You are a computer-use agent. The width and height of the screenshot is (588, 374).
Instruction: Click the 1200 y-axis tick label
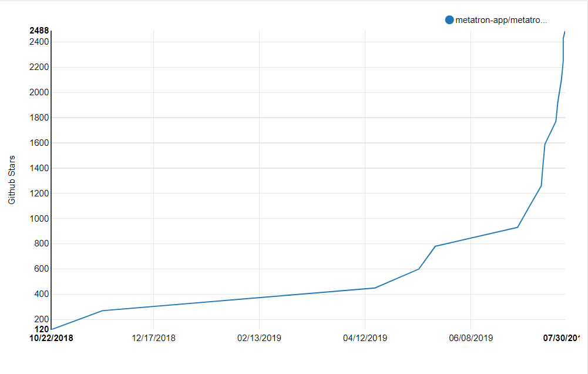39,193
